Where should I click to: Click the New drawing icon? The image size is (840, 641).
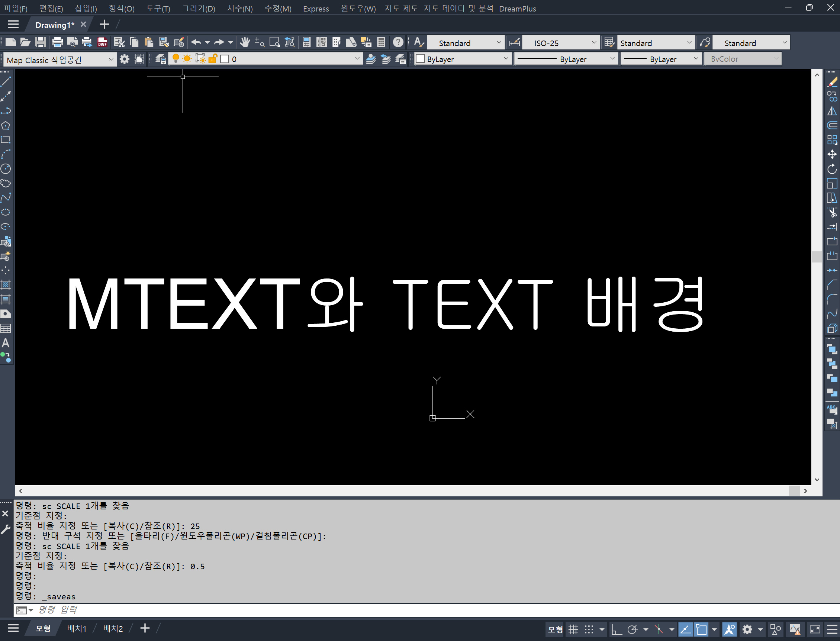[10, 42]
